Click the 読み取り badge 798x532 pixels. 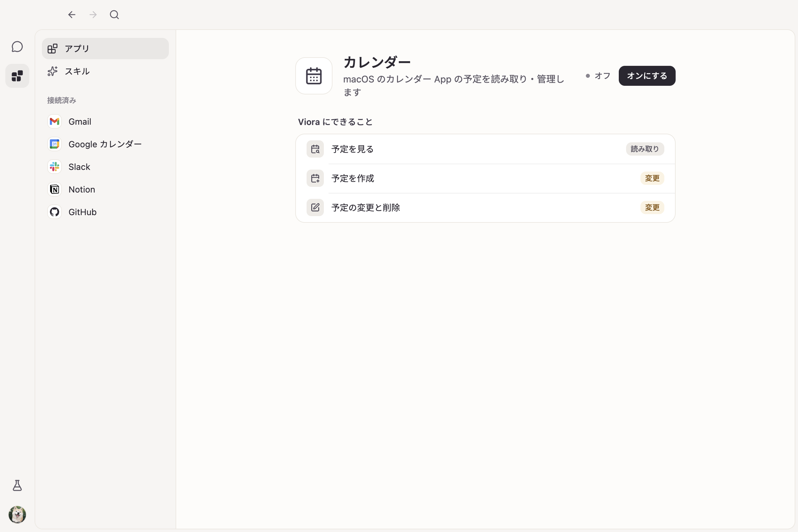[645, 149]
